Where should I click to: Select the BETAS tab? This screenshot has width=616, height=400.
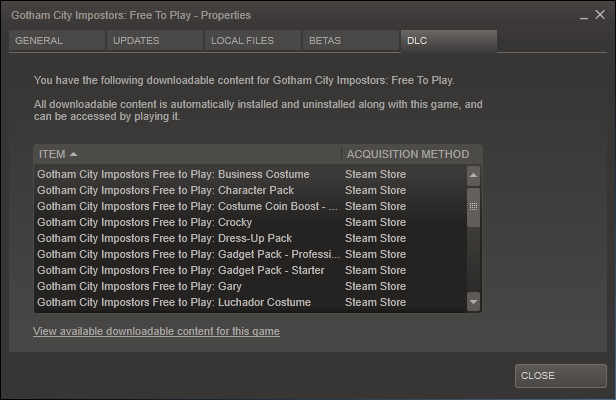pyautogui.click(x=351, y=40)
